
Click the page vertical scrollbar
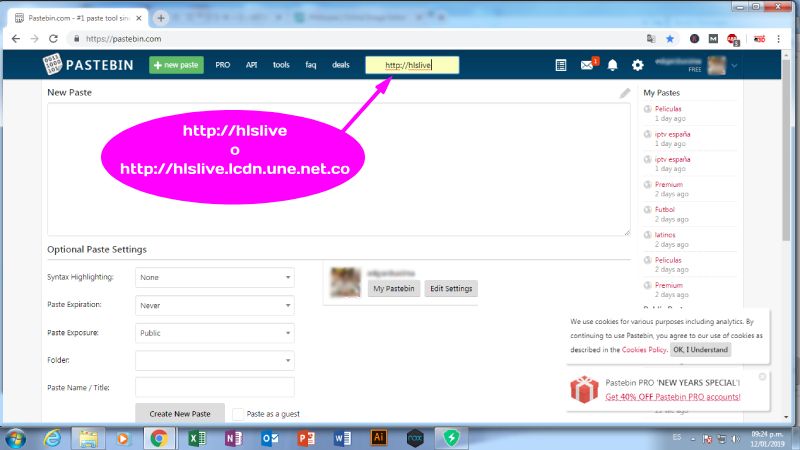coord(786,148)
